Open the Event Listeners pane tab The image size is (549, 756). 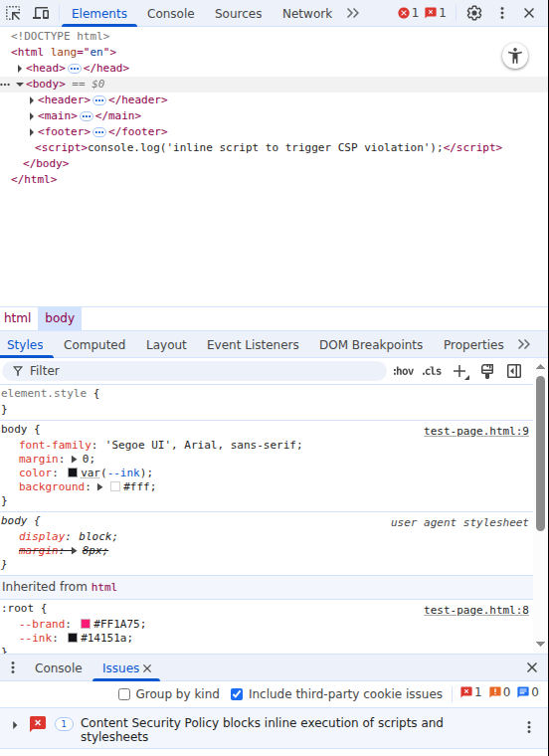point(253,345)
